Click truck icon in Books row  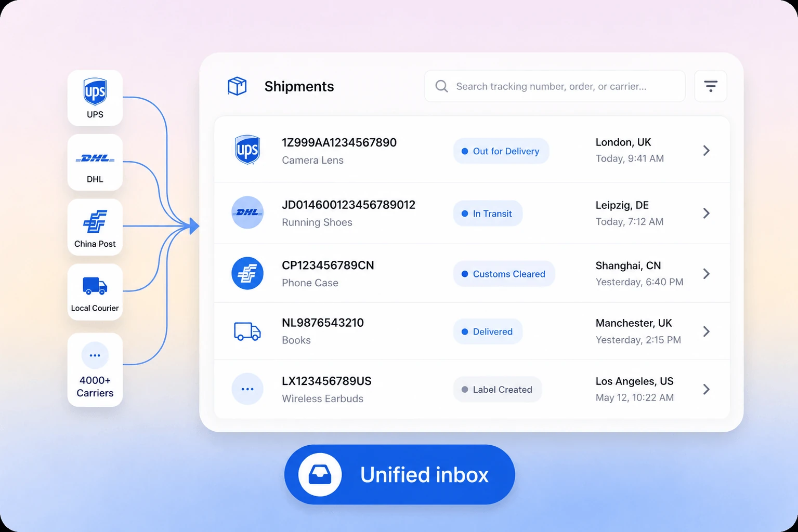247,331
